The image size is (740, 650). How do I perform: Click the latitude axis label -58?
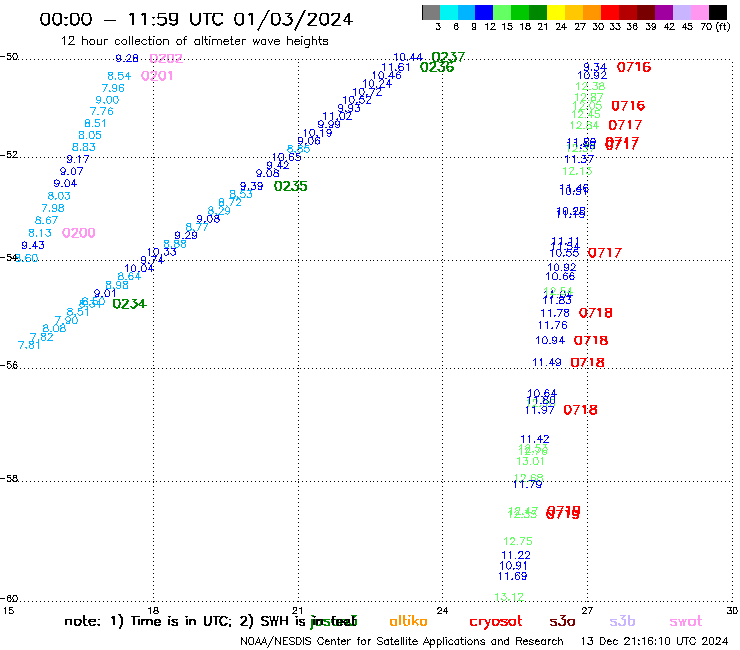pos(9,479)
